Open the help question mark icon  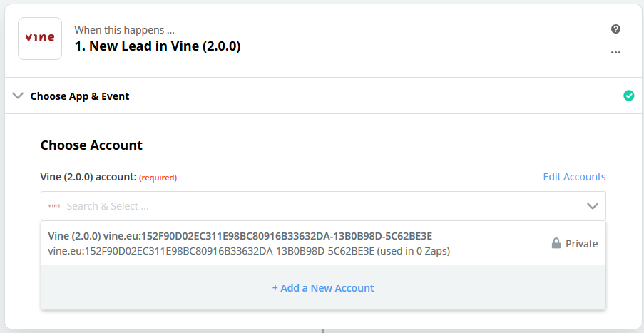pyautogui.click(x=615, y=29)
